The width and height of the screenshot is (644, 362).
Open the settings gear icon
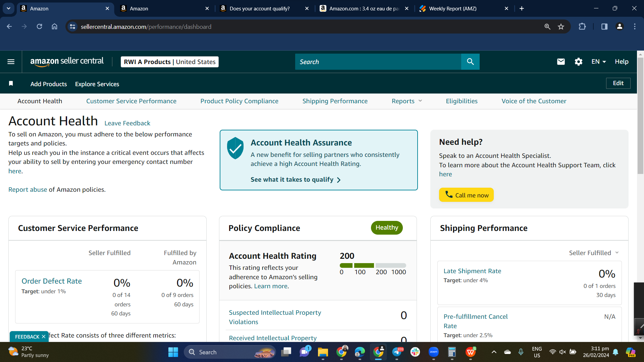pos(578,62)
